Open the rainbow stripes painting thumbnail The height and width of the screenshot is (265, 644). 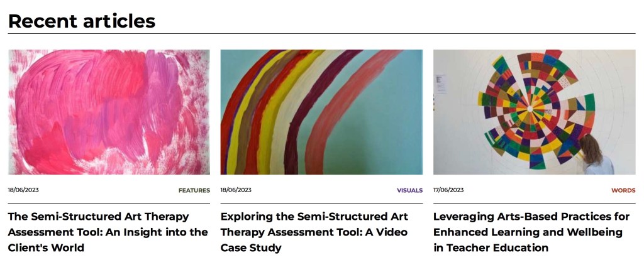point(321,112)
